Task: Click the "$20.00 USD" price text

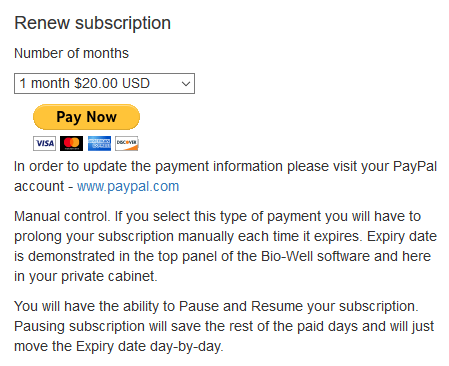Action: coord(112,83)
